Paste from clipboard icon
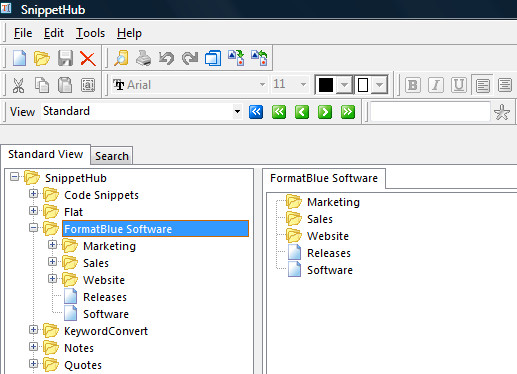 point(65,85)
